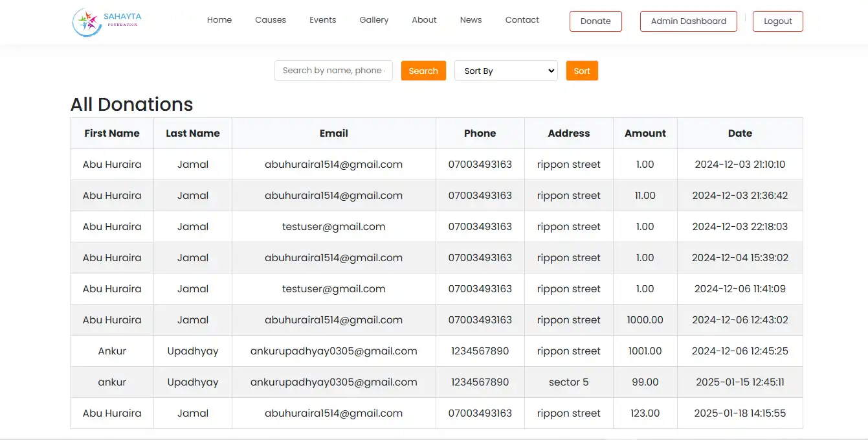Image resolution: width=868 pixels, height=440 pixels.
Task: Click the Amount column header
Action: click(x=645, y=133)
